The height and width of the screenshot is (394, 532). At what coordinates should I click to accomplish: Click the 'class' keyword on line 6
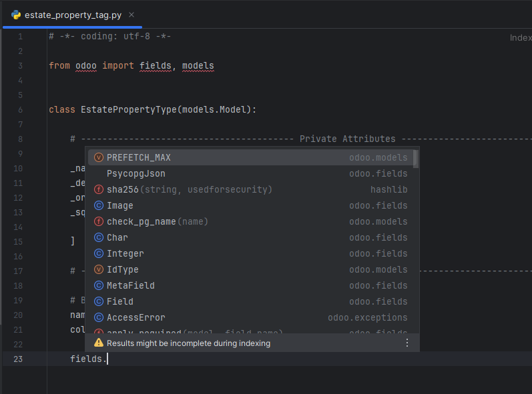pos(62,110)
